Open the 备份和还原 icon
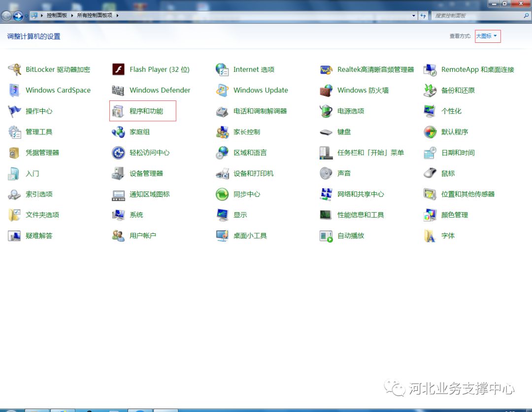Image resolution: width=532 pixels, height=412 pixels. pyautogui.click(x=430, y=91)
